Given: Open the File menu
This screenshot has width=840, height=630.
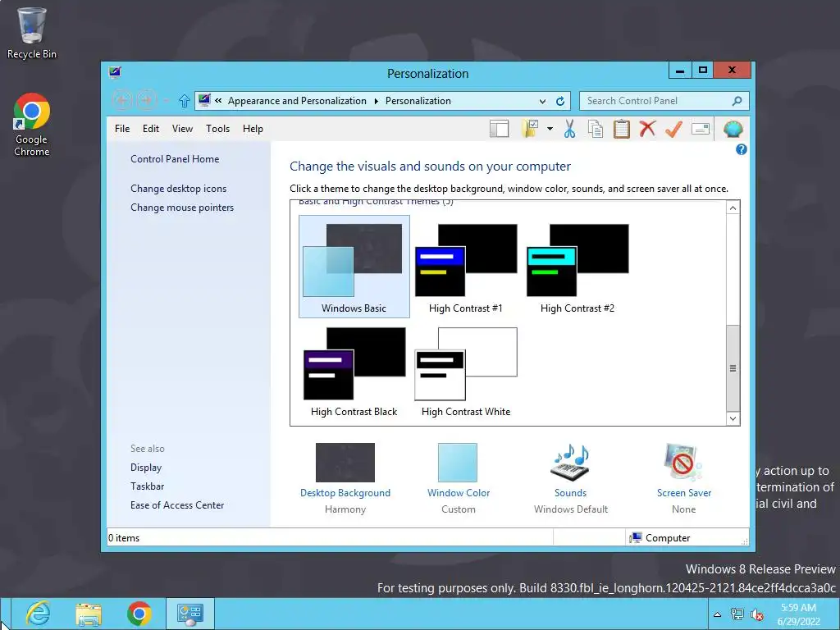Looking at the screenshot, I should click(122, 129).
